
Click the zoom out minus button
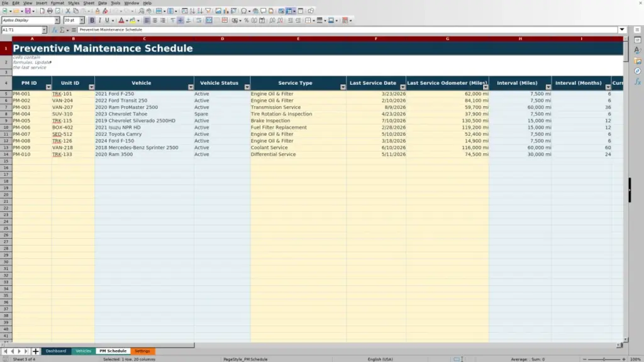pos(585,359)
